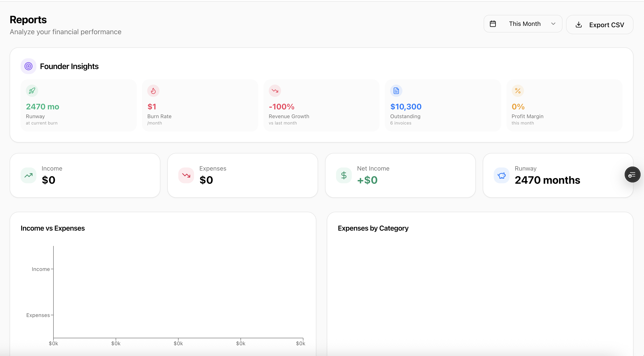
Task: Click the Outstanding invoices document icon
Action: [x=396, y=91]
